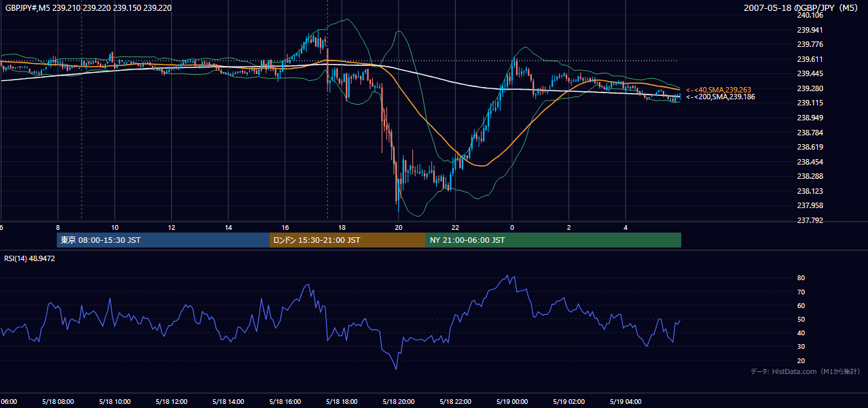The image size is (868, 408).
Task: Click price level 237.792 on axis
Action: pos(810,220)
